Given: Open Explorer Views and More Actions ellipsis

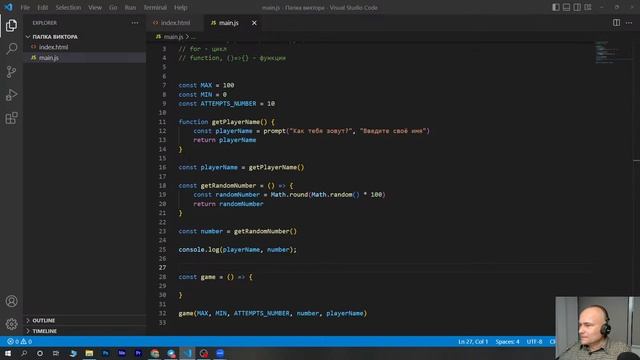Looking at the screenshot, I should tap(135, 23).
